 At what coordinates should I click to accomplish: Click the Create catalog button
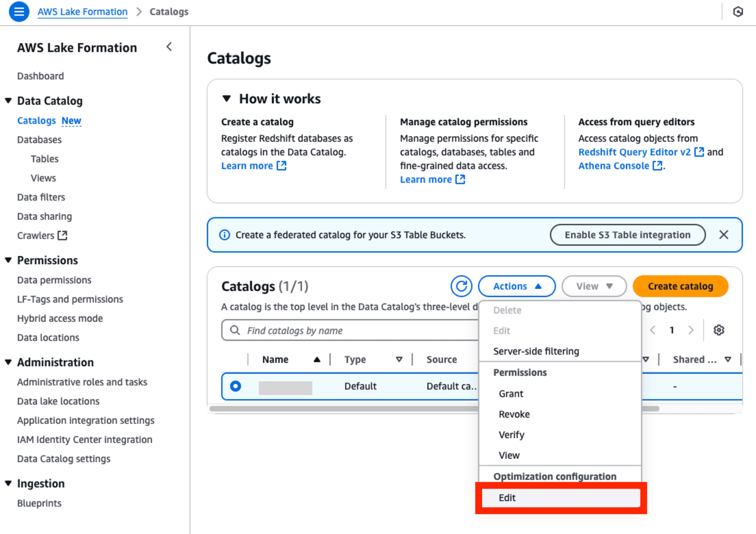point(680,286)
